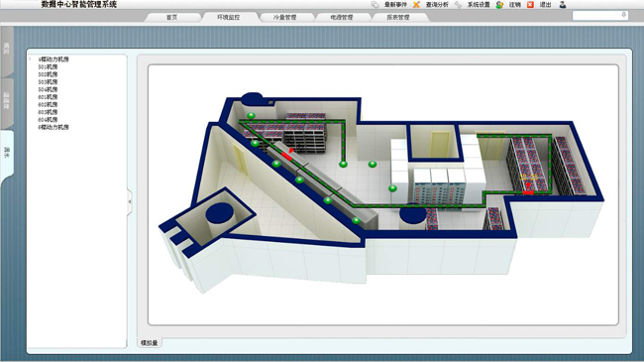Click the 模拟量 bottom tab
The image size is (644, 362).
point(149,343)
